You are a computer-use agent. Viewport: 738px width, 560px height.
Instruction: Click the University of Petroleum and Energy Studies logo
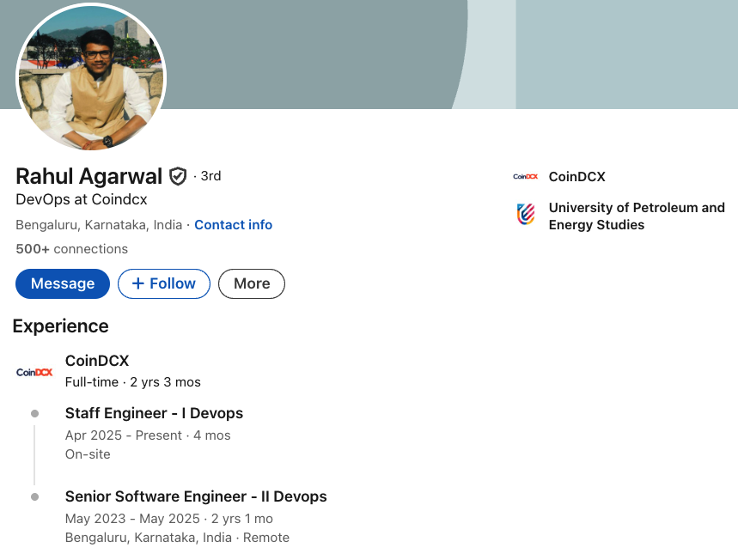pyautogui.click(x=525, y=215)
